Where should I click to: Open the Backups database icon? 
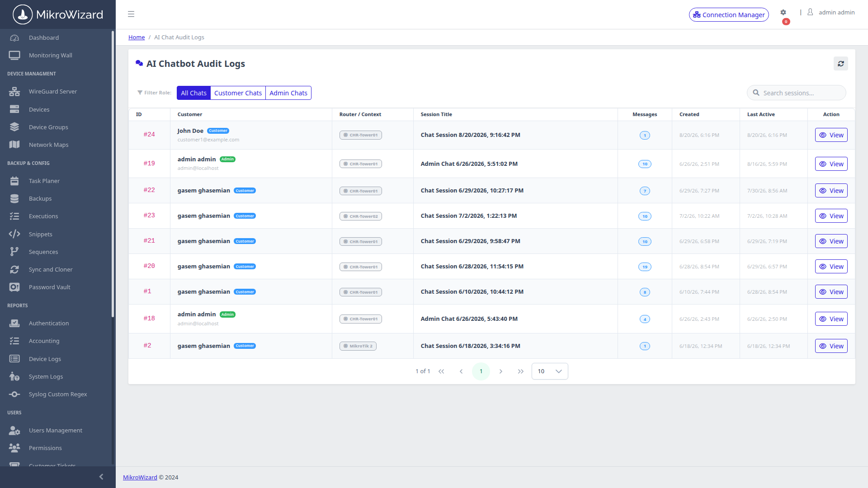[x=14, y=198]
